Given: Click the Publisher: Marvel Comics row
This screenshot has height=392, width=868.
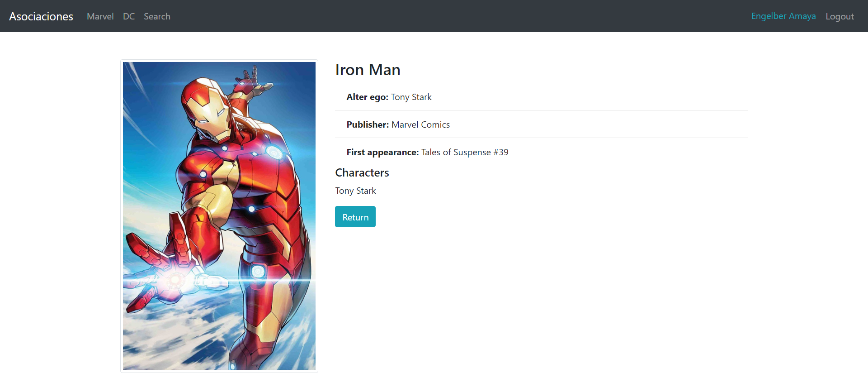Looking at the screenshot, I should (x=541, y=124).
